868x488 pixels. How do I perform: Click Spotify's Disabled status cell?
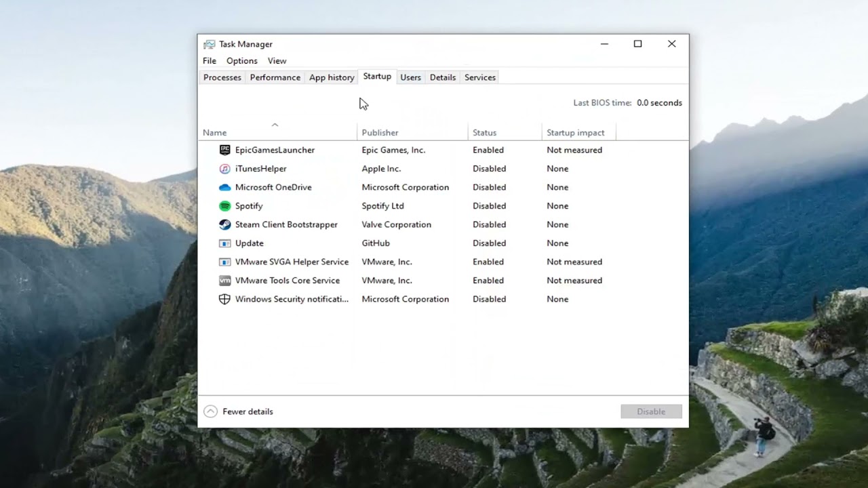[489, 206]
